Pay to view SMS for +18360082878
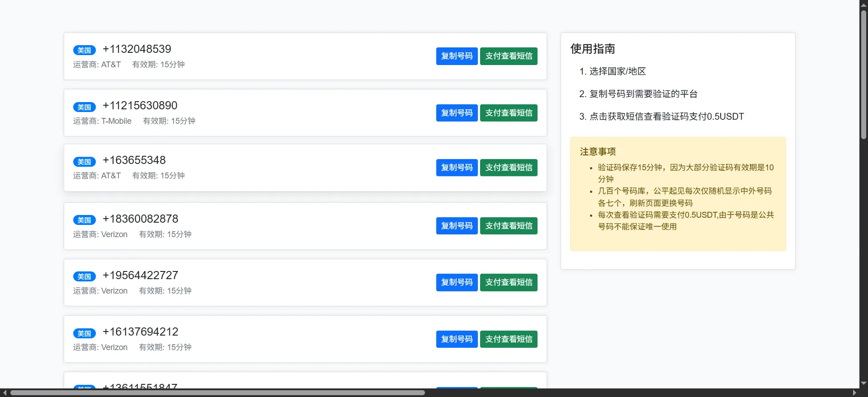The width and height of the screenshot is (868, 397). coord(509,226)
